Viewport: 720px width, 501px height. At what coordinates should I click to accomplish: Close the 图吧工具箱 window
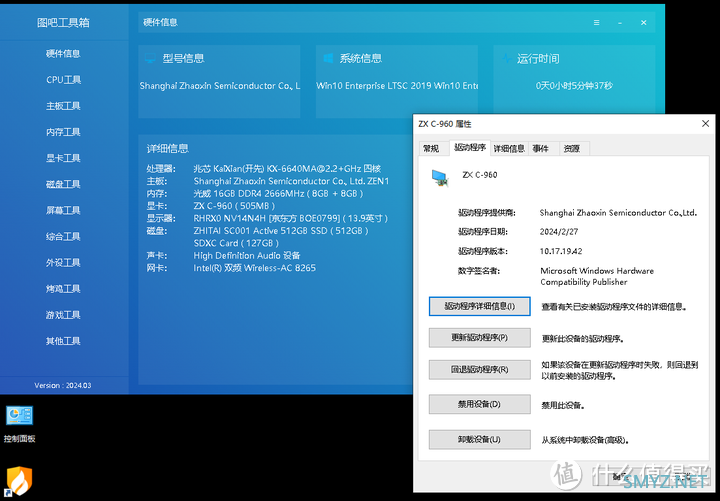(644, 23)
